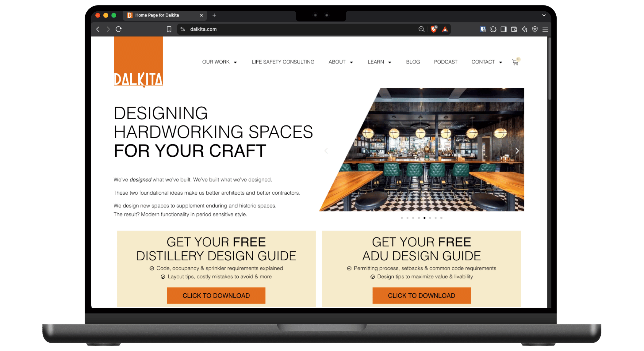This screenshot has width=644, height=351.
Task: Bookmark this page with the bookmark icon
Action: (x=169, y=29)
